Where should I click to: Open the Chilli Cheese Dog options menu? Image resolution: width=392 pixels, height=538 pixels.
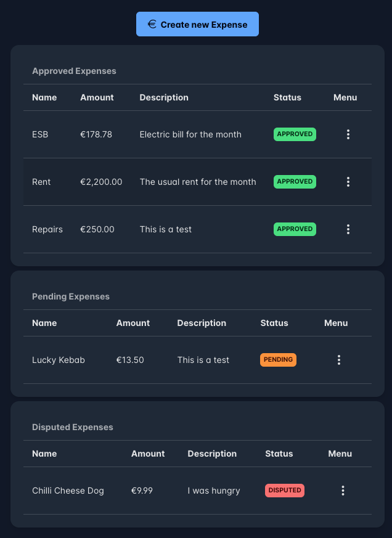point(343,491)
